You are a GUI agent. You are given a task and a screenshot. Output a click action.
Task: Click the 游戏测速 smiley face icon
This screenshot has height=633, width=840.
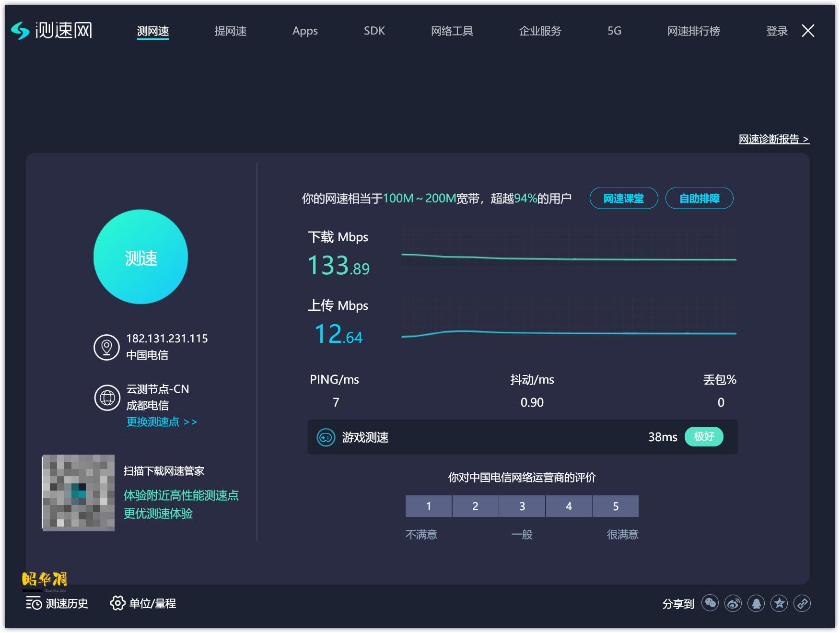pyautogui.click(x=326, y=437)
